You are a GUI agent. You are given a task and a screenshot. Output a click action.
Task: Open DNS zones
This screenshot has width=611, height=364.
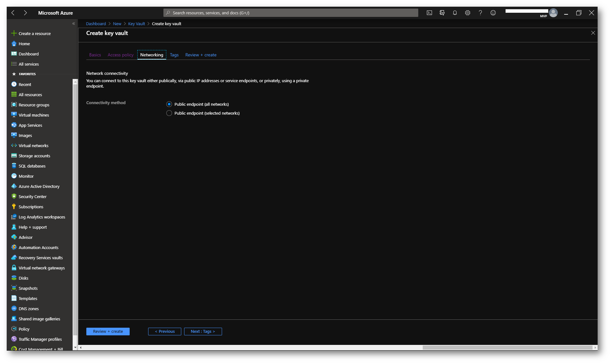coord(28,309)
